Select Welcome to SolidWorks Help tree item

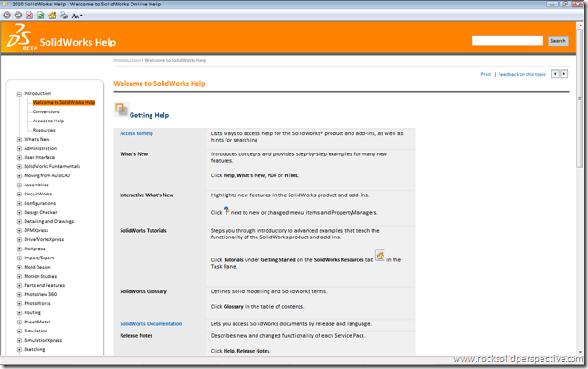pyautogui.click(x=64, y=102)
